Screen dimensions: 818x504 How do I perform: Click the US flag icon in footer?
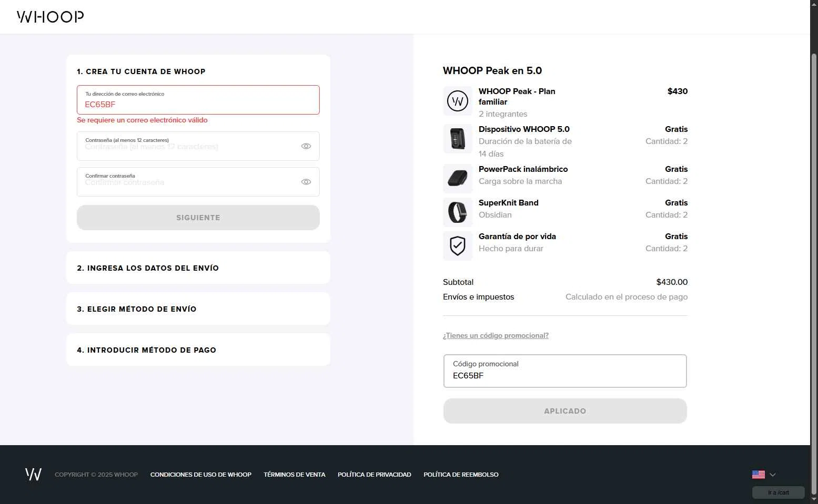759,475
